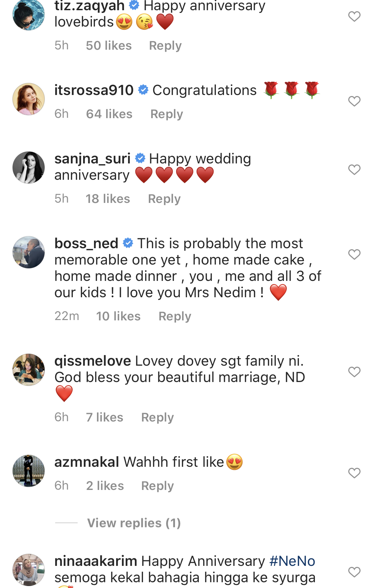This screenshot has height=588, width=383.
Task: Reply to sanjna_suri's anniversary comment
Action: tap(164, 199)
